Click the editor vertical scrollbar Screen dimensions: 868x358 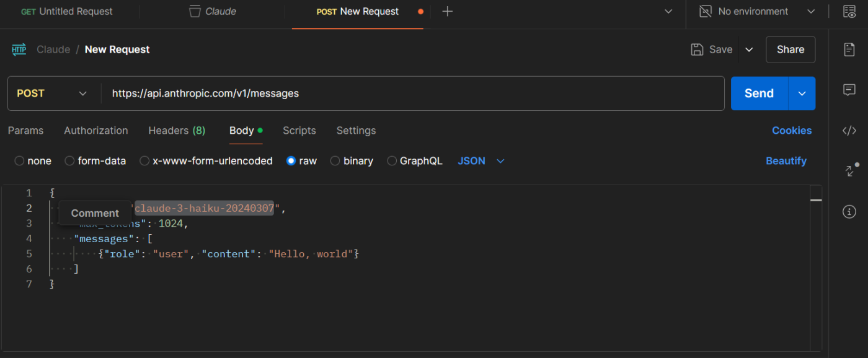[816, 268]
